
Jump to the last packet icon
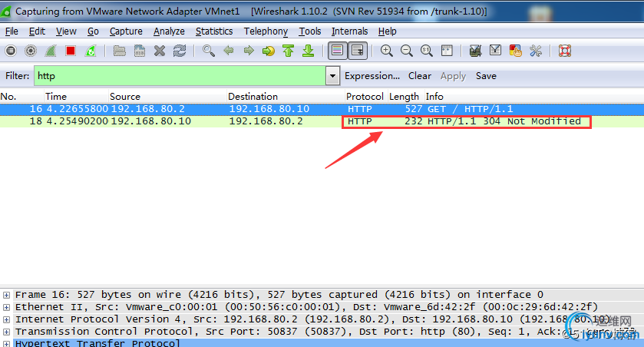click(308, 51)
